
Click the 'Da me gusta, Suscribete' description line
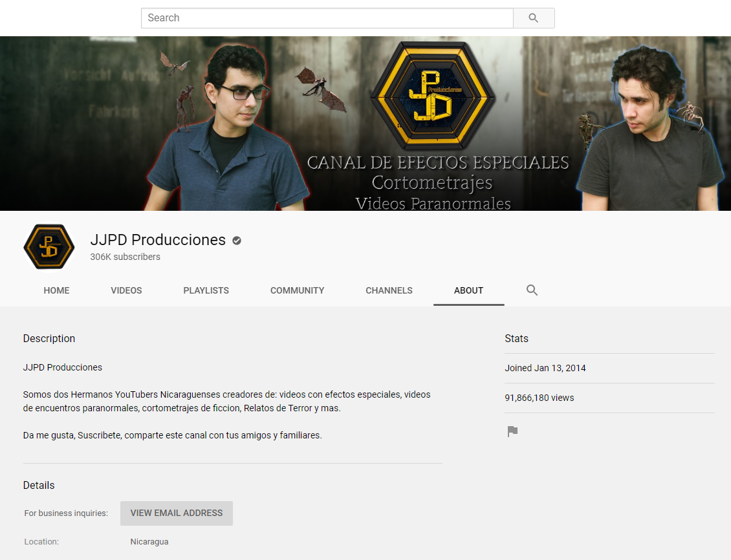coord(173,435)
